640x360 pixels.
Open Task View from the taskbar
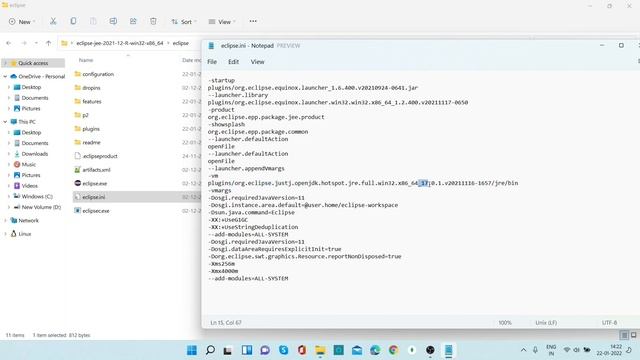[x=228, y=350]
